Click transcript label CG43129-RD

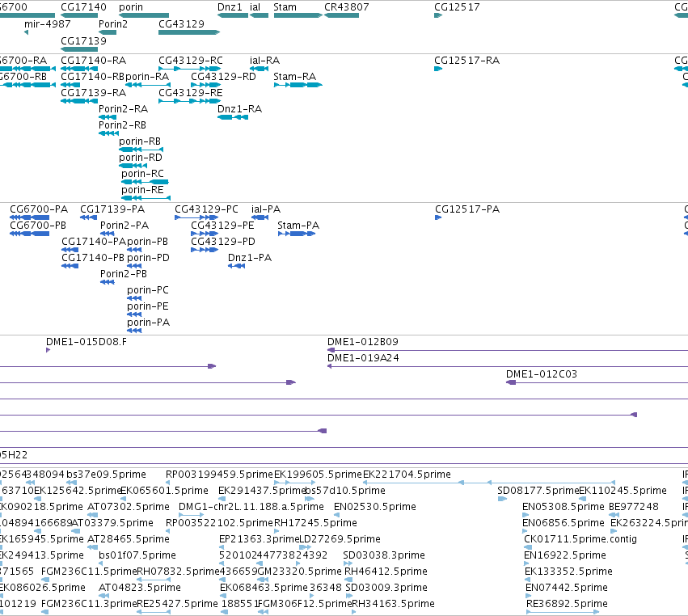point(223,76)
